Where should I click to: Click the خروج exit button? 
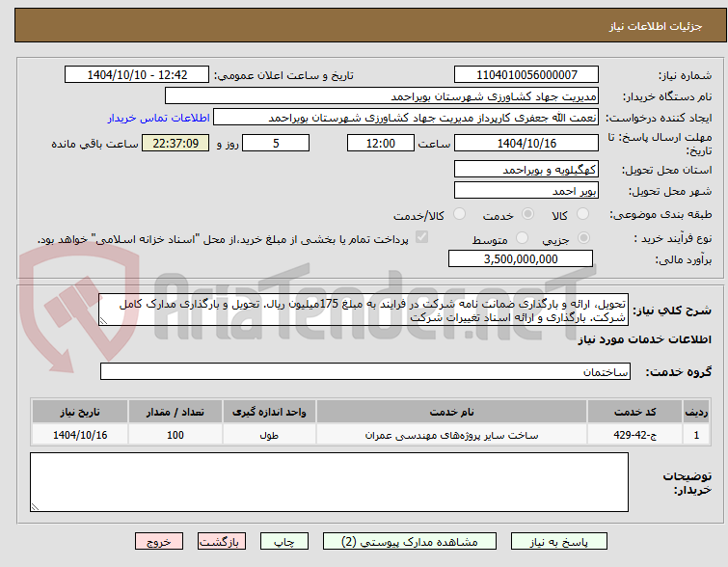tap(159, 542)
